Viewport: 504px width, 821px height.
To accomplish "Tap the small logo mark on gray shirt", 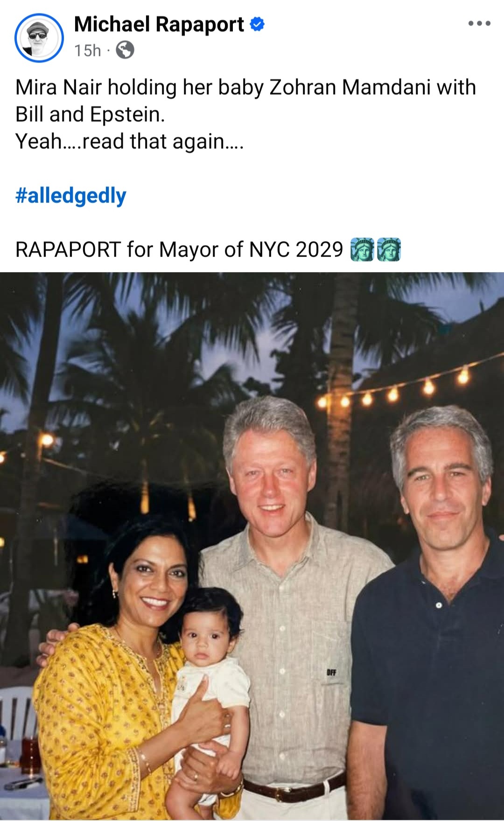I will click(x=331, y=673).
